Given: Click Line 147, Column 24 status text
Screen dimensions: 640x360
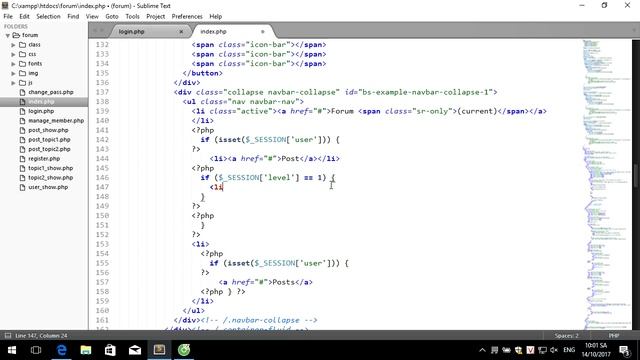Looking at the screenshot, I should click(x=41, y=336).
